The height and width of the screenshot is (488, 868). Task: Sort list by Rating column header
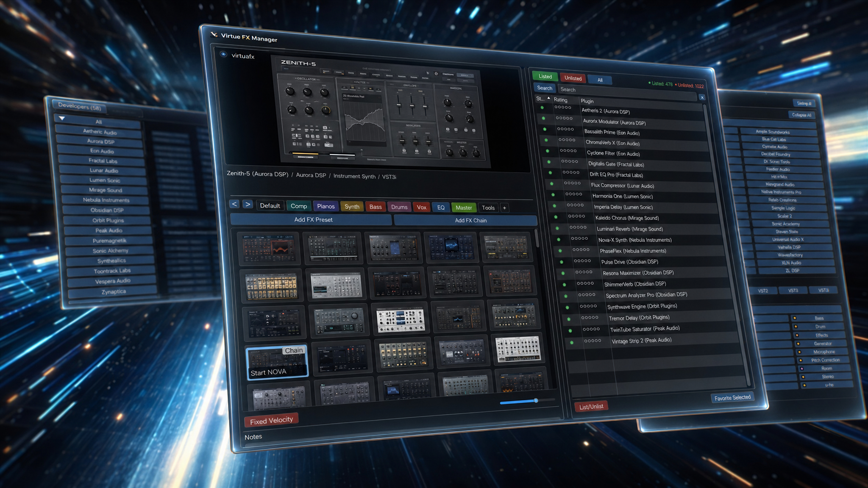point(560,100)
